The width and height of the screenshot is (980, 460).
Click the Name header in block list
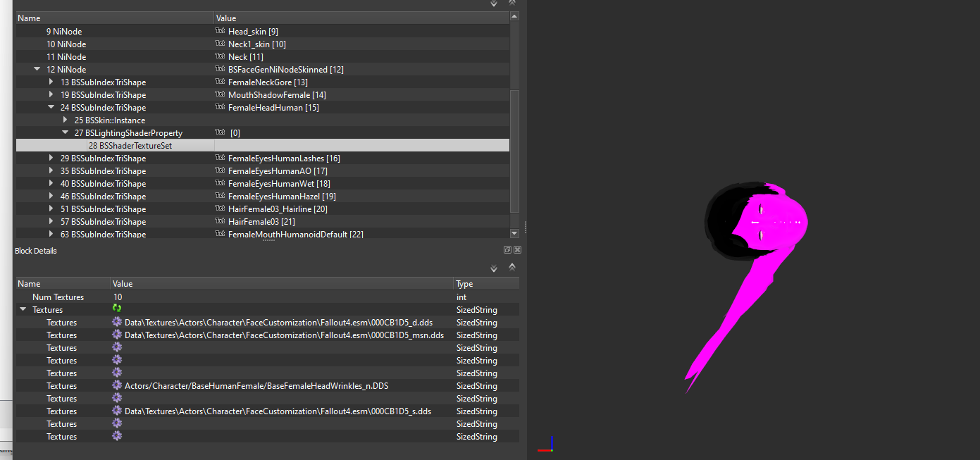click(x=114, y=18)
